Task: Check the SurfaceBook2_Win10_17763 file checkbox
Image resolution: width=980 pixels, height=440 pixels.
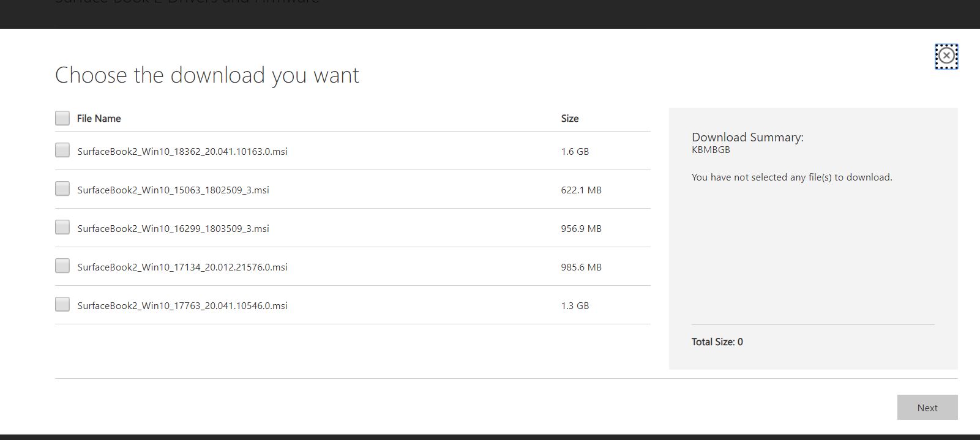Action: (x=62, y=305)
